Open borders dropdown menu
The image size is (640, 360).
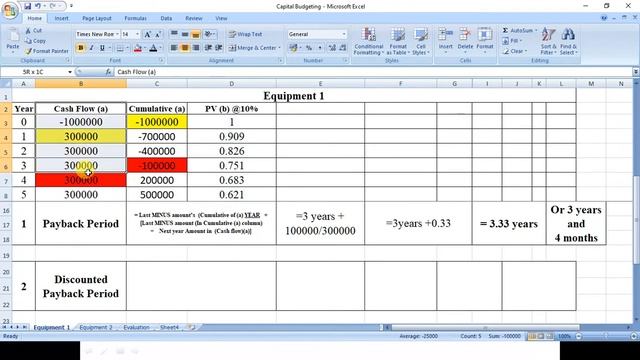click(127, 48)
